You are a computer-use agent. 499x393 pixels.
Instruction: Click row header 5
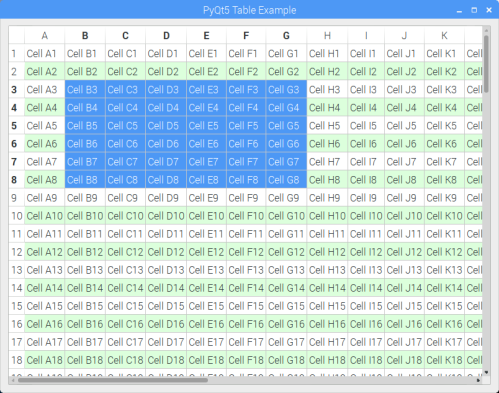[17, 126]
